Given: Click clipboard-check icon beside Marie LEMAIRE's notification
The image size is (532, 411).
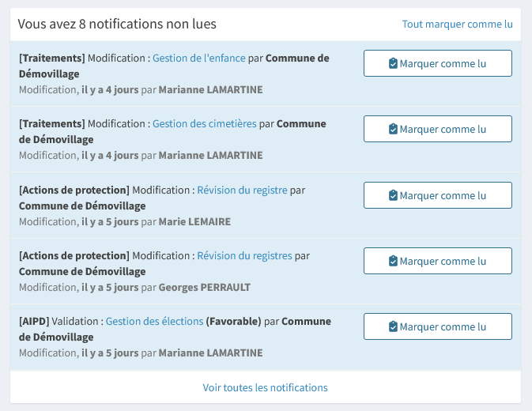Looking at the screenshot, I should coord(393,195).
